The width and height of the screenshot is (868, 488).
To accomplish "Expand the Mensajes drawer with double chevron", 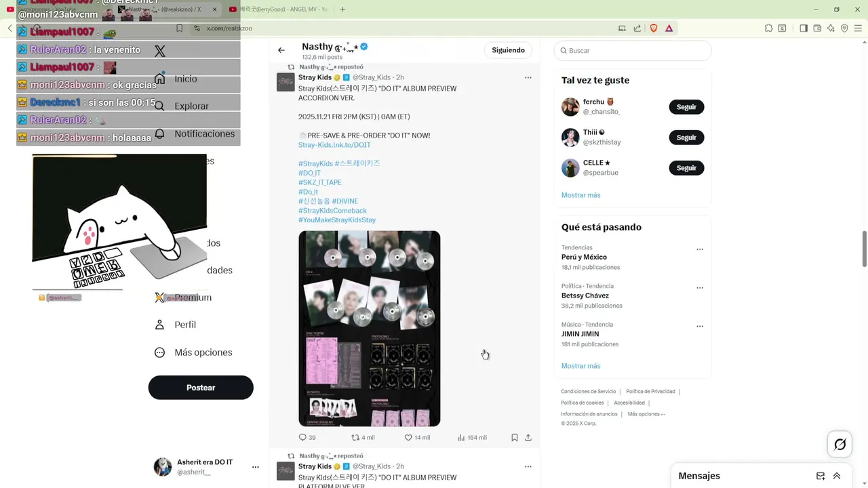I will coord(837,476).
